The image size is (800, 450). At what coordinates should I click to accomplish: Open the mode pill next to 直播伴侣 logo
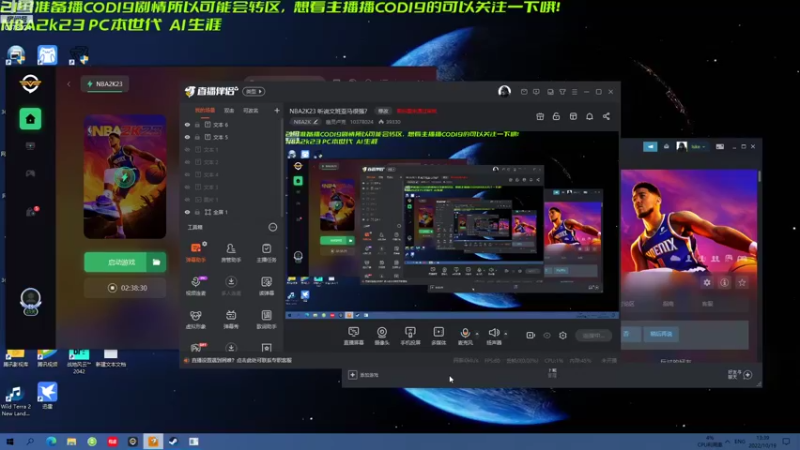click(254, 91)
